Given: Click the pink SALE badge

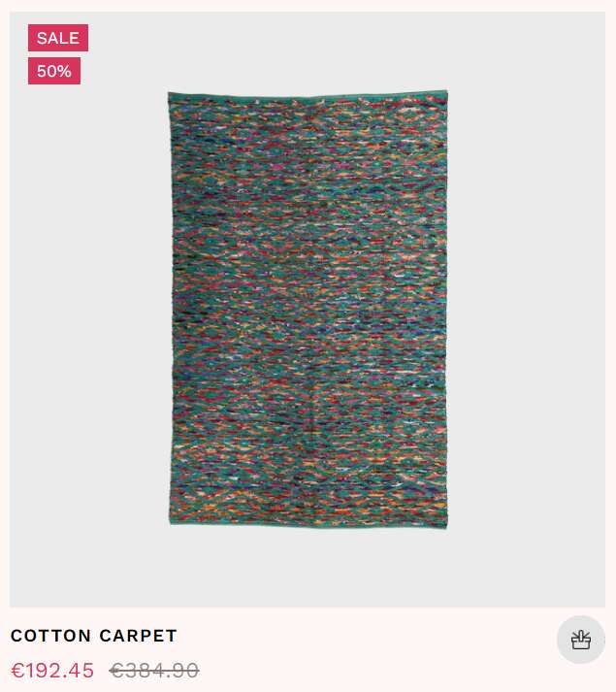Looking at the screenshot, I should pyautogui.click(x=58, y=38).
